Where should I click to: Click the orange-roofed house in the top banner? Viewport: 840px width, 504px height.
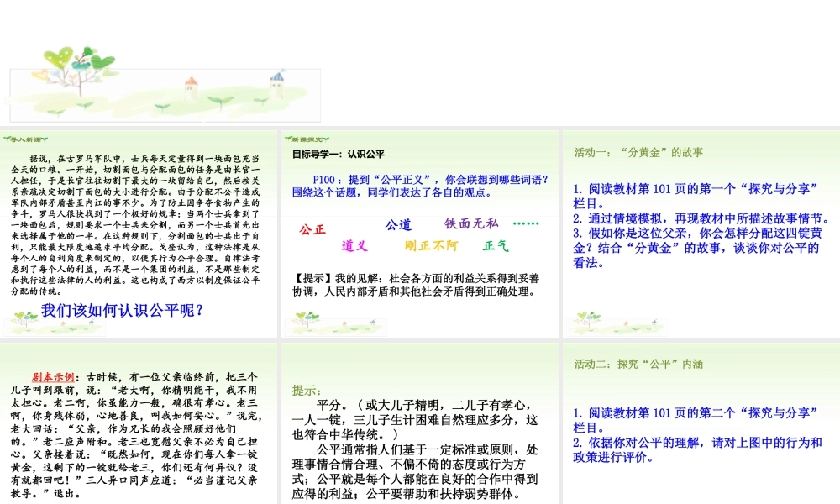point(191,85)
